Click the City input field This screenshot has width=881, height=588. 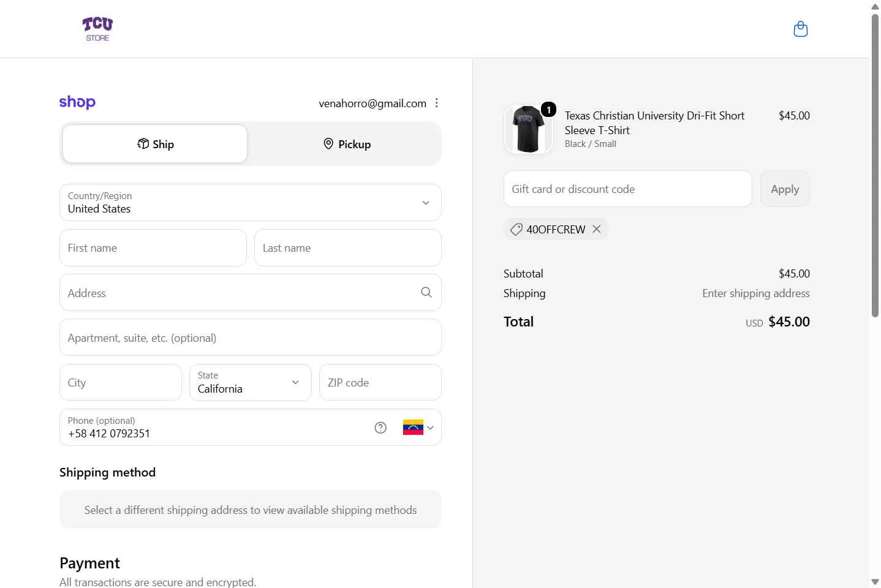coord(121,383)
